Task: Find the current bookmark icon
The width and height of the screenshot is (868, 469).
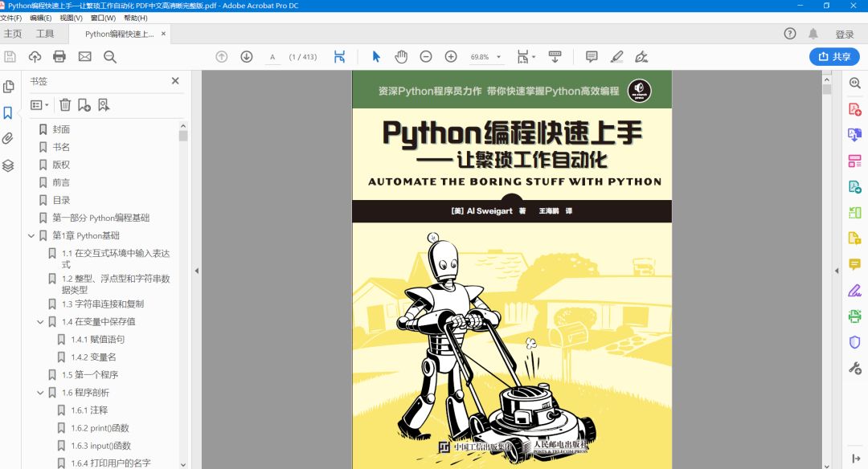Action: [104, 104]
